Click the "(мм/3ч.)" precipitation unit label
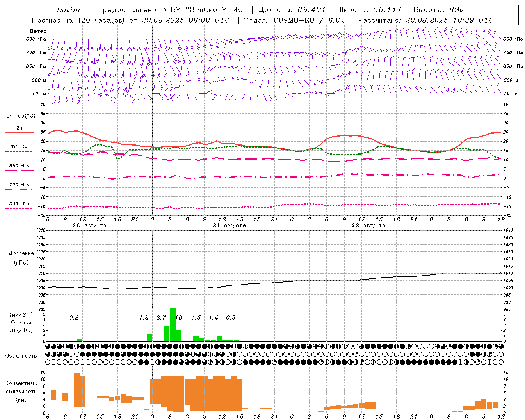 [21, 315]
